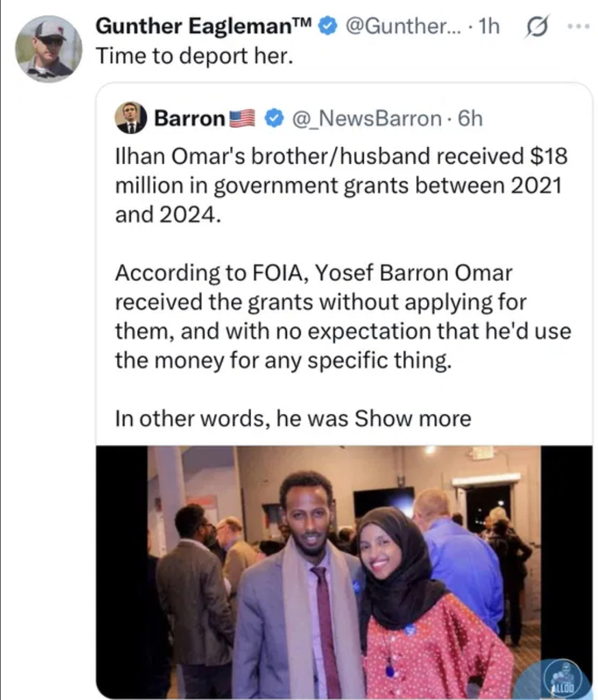This screenshot has width=598, height=700.
Task: Open the Gunther Eagleman display name link
Action: coord(204,27)
